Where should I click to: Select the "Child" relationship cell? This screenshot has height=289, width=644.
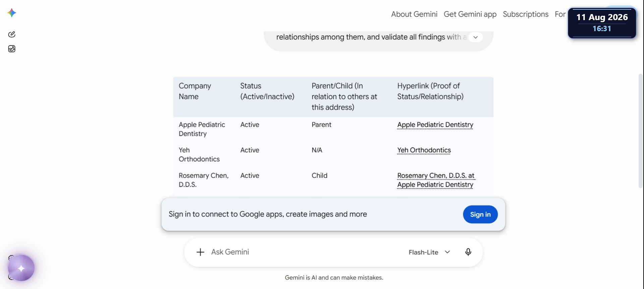point(319,176)
